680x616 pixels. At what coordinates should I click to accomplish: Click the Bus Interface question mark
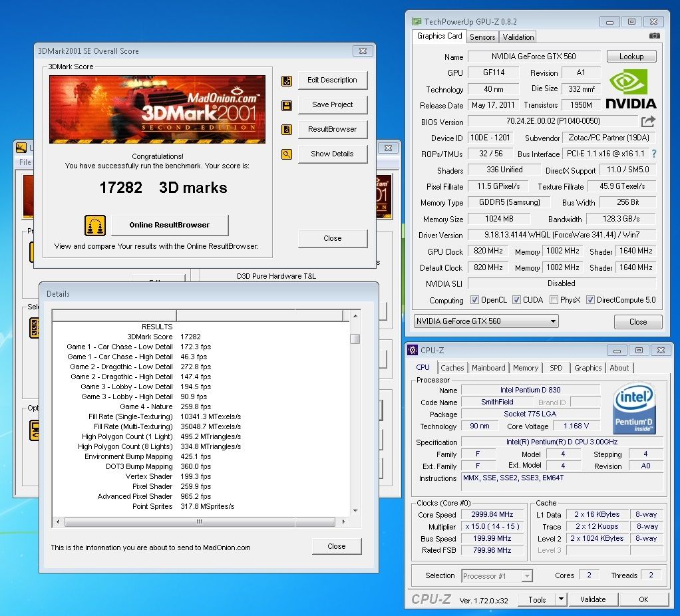point(654,154)
